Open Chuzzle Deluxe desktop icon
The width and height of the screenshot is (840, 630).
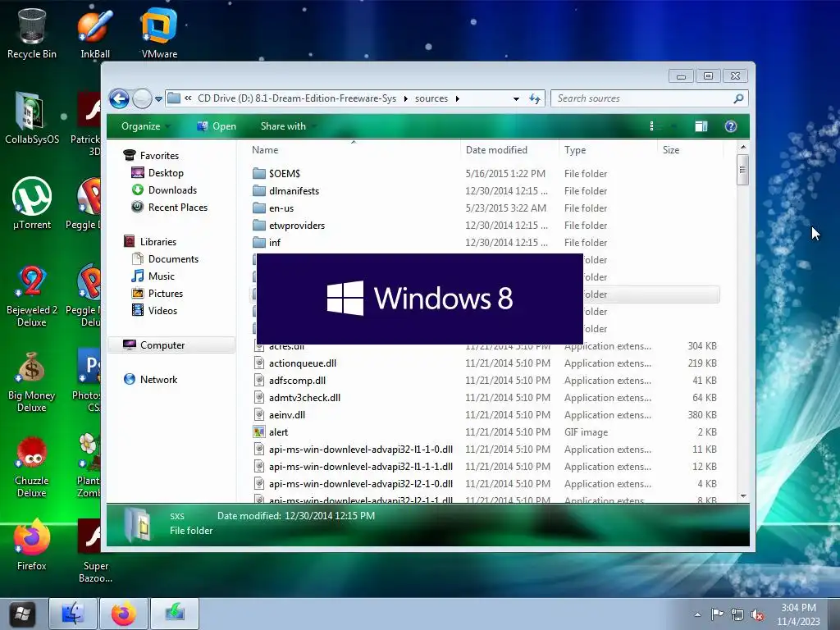click(32, 467)
